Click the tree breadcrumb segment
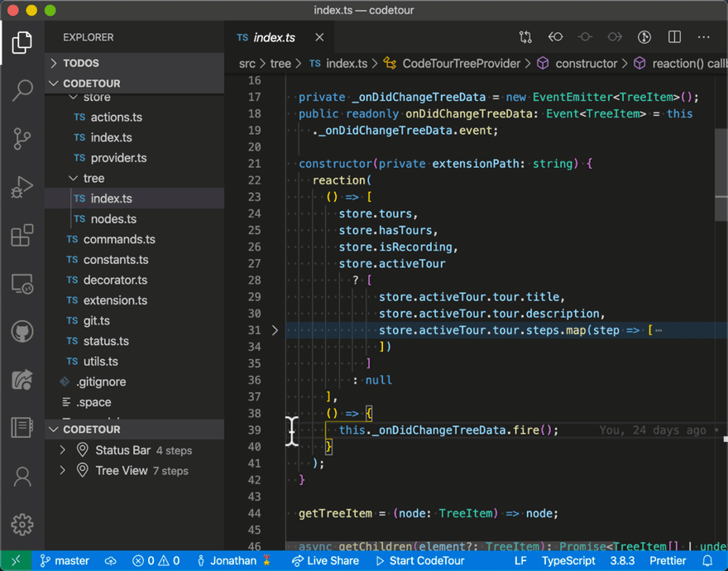 pyautogui.click(x=280, y=64)
